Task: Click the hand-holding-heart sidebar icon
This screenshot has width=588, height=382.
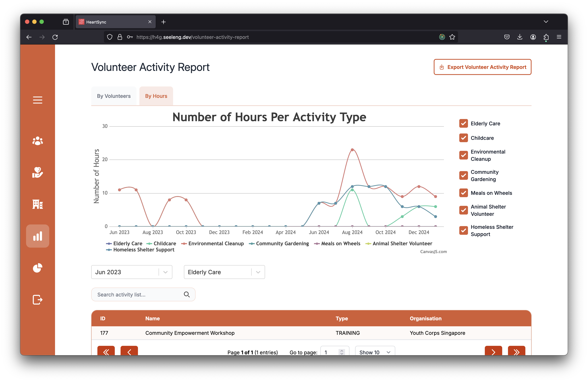Action: point(37,172)
